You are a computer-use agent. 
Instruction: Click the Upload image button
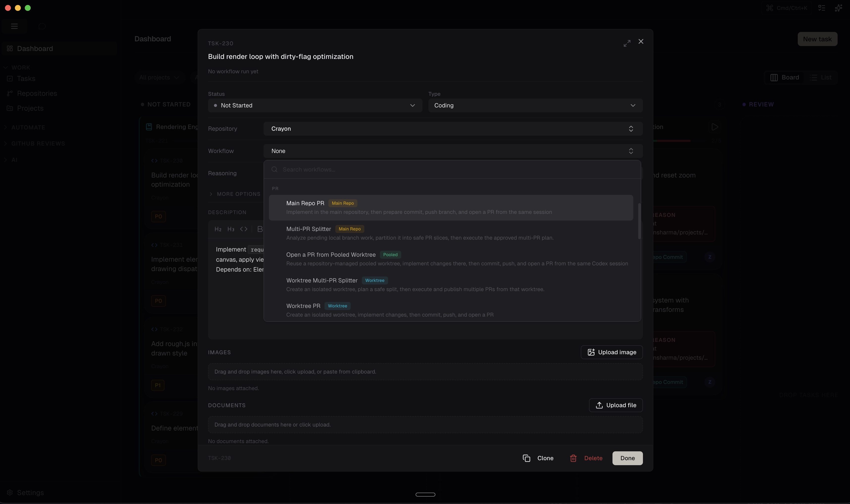(x=611, y=352)
